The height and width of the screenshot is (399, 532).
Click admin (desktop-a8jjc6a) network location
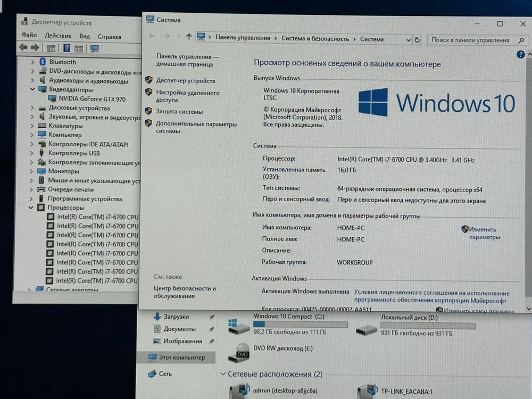tap(273, 390)
